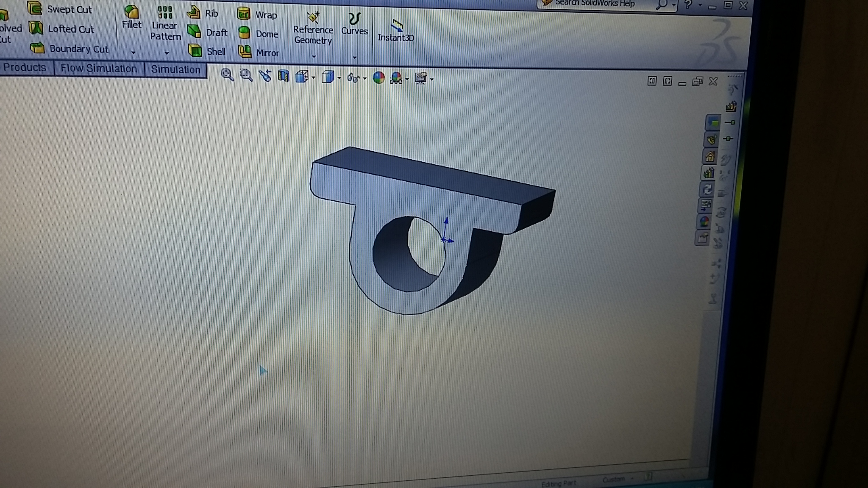Click the Previous View icon
This screenshot has width=868, height=488.
pyautogui.click(x=265, y=76)
